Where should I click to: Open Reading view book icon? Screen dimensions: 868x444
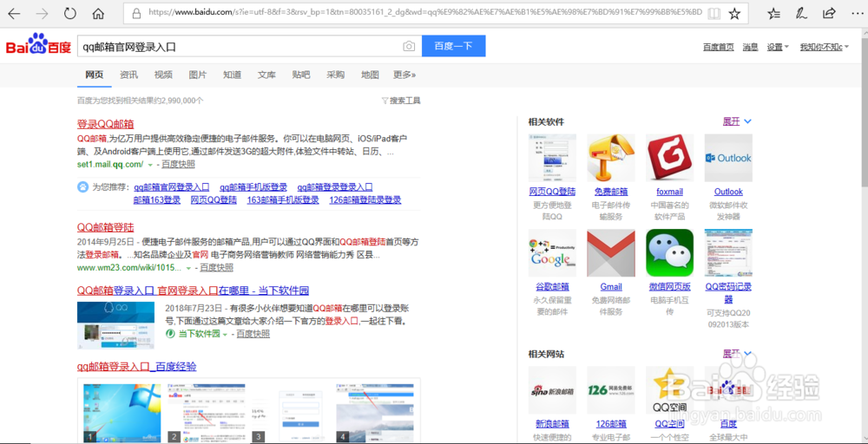(714, 13)
